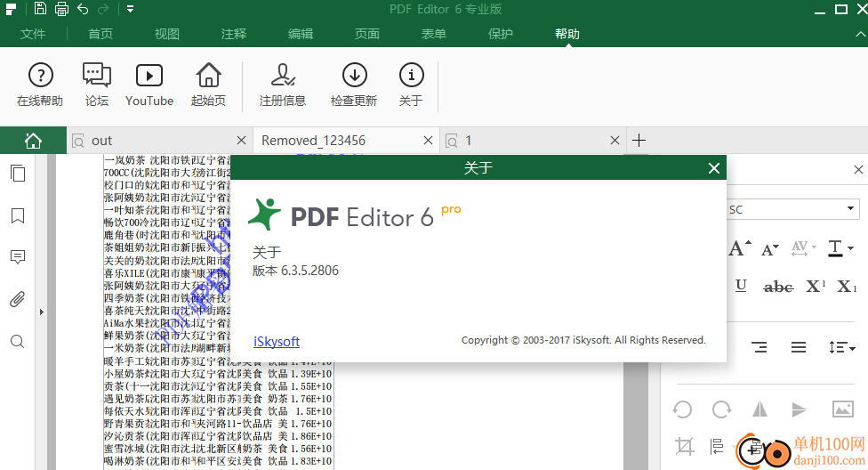Open line spacing dropdown
The image size is (868, 470).
[841, 347]
